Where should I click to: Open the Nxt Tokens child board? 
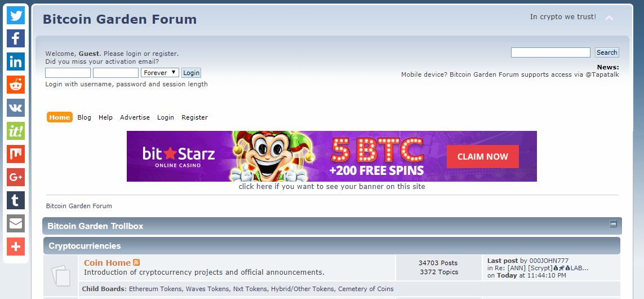coord(250,289)
